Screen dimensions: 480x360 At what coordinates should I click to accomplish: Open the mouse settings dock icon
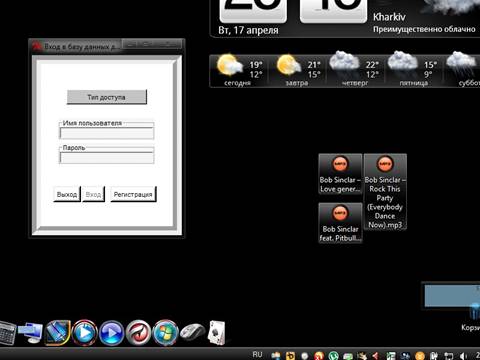click(x=192, y=332)
